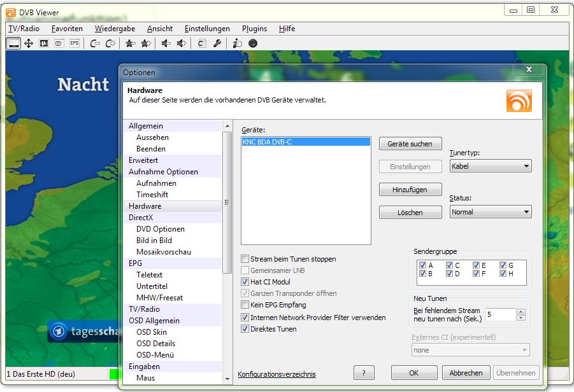Open options via the wrench icon
Image resolution: width=574 pixels, height=392 pixels.
(217, 43)
